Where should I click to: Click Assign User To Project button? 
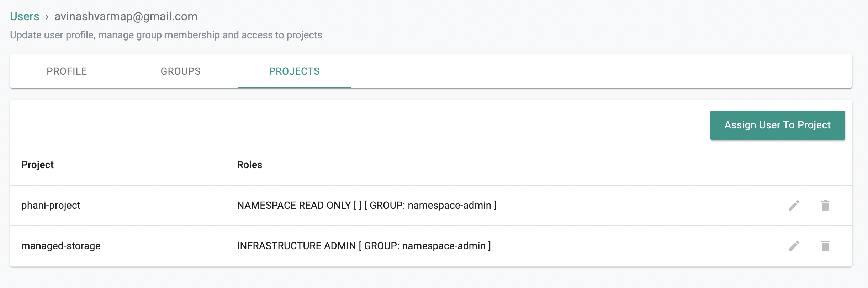(778, 125)
